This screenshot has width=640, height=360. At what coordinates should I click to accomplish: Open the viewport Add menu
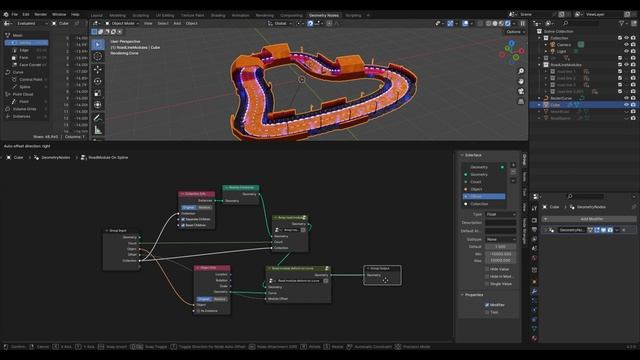[177, 23]
